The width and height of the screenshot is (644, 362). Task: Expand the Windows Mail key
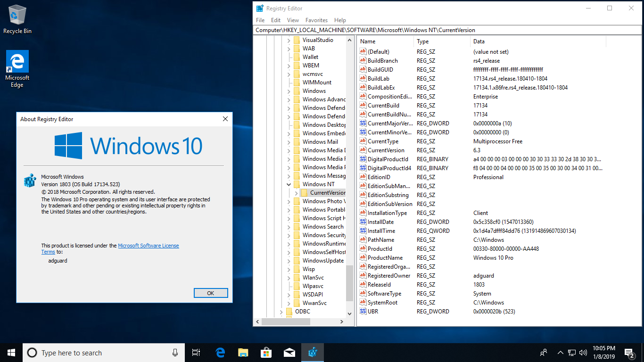click(289, 142)
